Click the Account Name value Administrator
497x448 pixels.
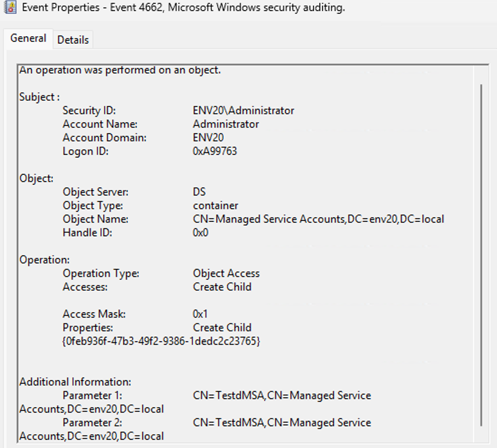point(226,124)
